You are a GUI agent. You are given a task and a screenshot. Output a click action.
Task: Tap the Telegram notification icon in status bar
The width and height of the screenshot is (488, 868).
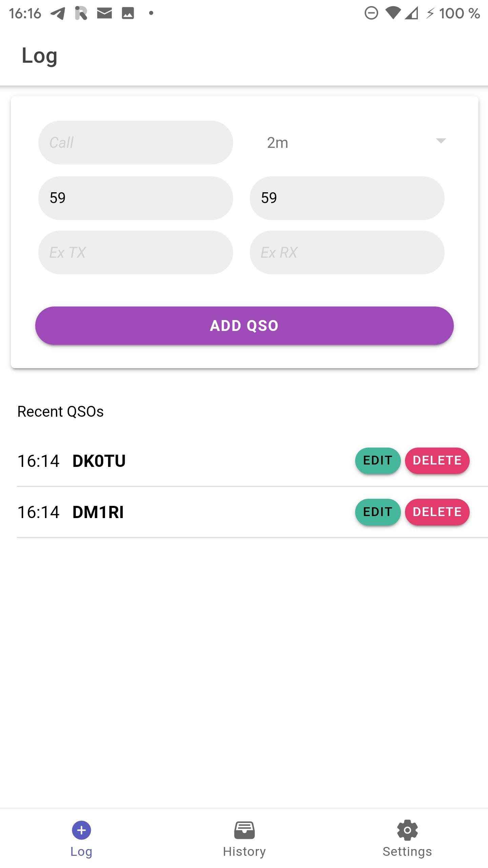(58, 14)
